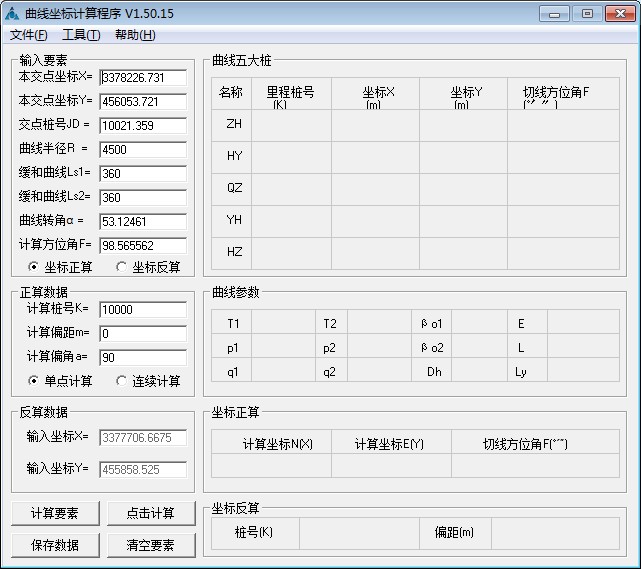Open the 帮助(H) menu

(134, 35)
